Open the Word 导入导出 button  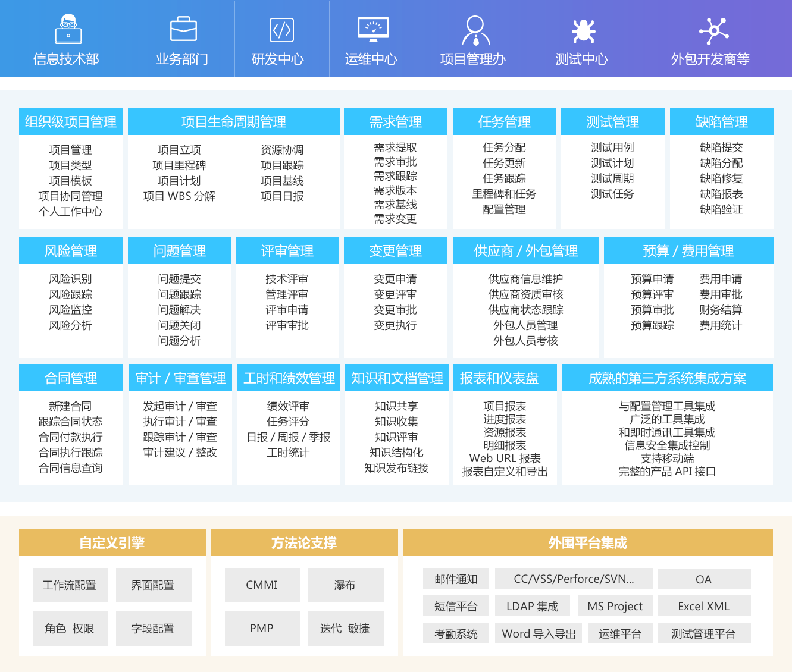(539, 633)
